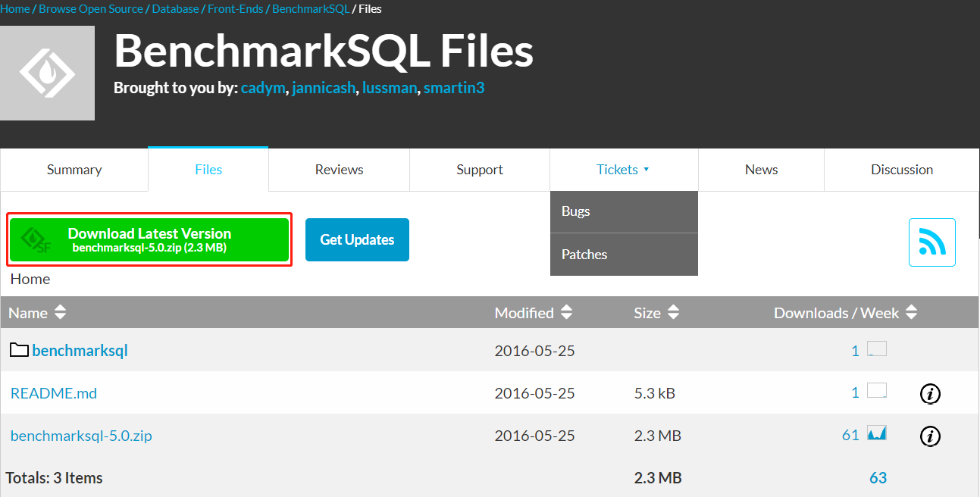Sort files by Size column
Screen dimensions: 980x497
[673, 313]
